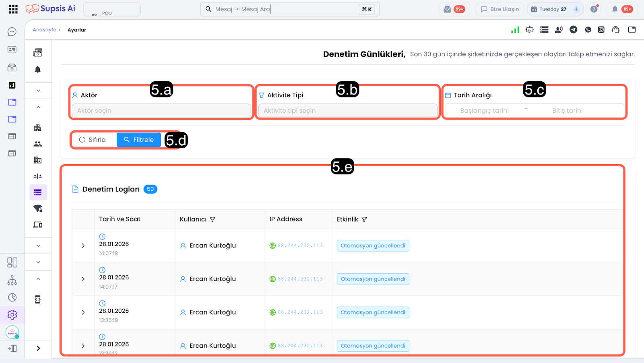Image resolution: width=644 pixels, height=363 pixels.
Task: Click the chat bubble icon in sidebar
Action: pos(12,32)
